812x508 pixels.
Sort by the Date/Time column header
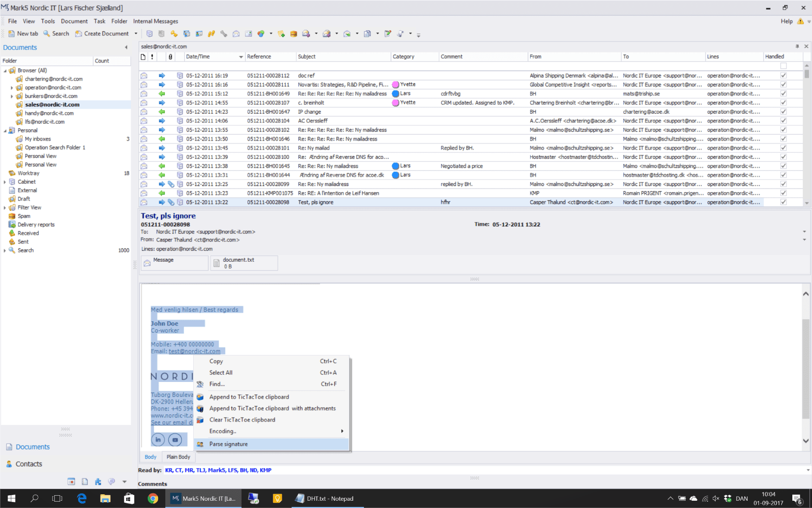tap(214, 57)
